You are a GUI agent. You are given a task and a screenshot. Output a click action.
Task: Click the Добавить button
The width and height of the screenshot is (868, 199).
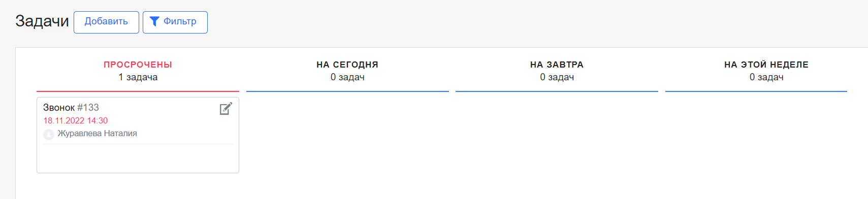pyautogui.click(x=106, y=22)
